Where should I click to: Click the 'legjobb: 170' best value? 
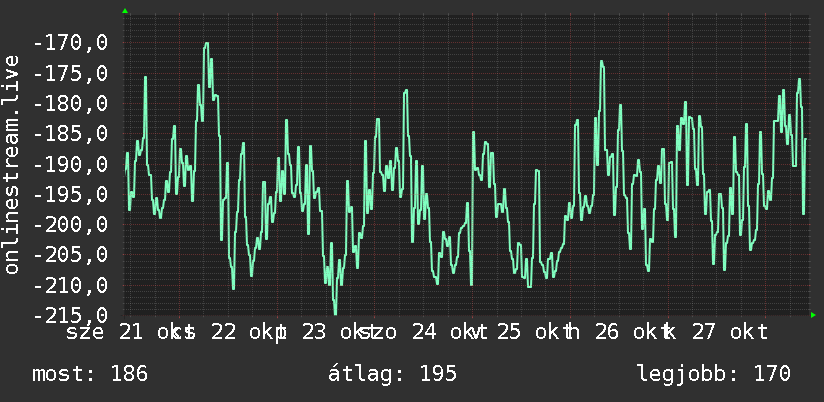click(714, 374)
